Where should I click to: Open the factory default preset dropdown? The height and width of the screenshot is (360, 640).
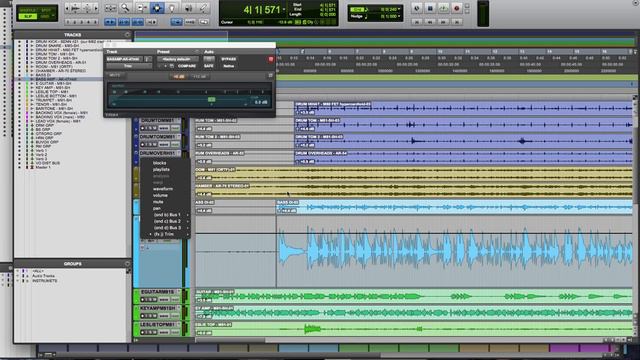(x=178, y=59)
